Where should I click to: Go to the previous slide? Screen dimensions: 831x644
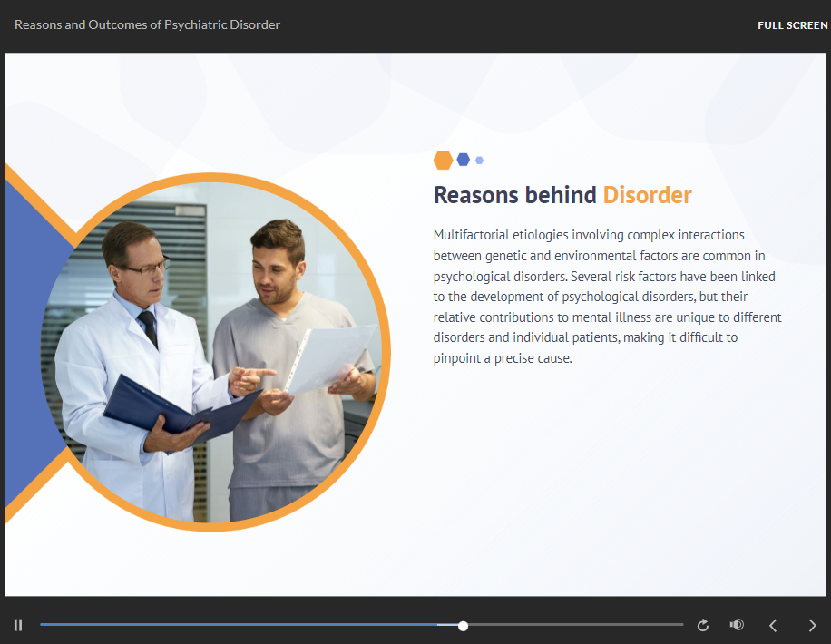(x=773, y=625)
